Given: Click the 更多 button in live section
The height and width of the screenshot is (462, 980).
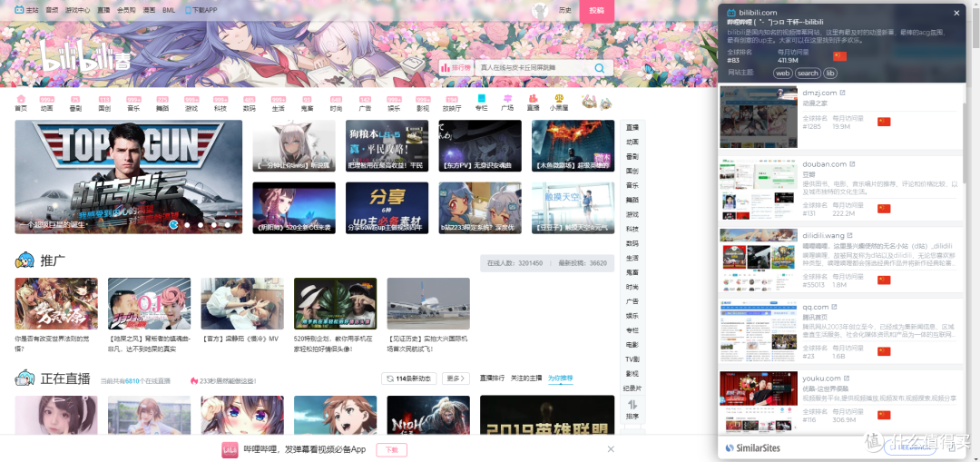Looking at the screenshot, I should coord(456,378).
